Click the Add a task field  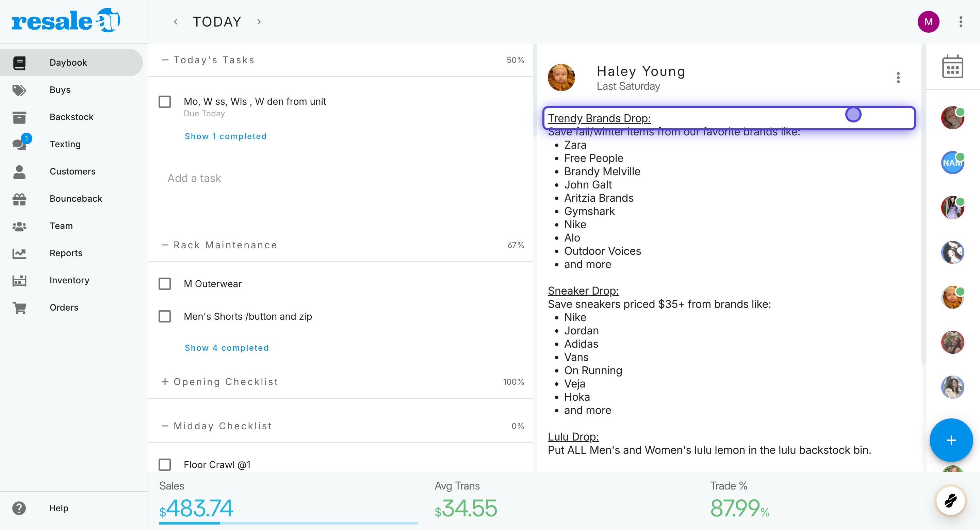click(194, 178)
